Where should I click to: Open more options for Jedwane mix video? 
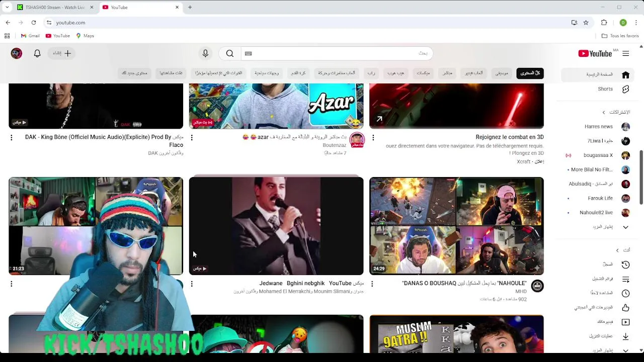(192, 284)
